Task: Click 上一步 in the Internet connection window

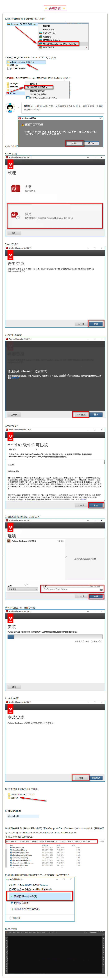Action: 14,415
